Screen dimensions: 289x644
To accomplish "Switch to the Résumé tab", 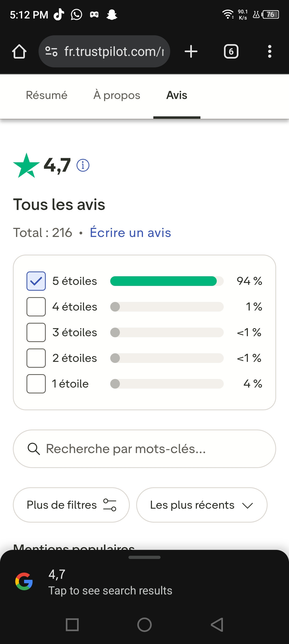I will 47,95.
